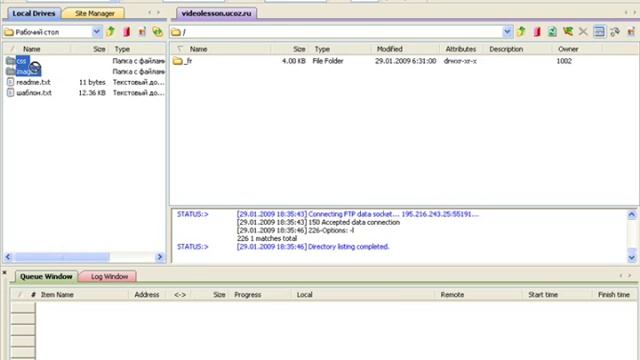Viewport: 640px width, 360px height.
Task: Toggle highlighted log pane icon in remote toolbar
Action: click(x=599, y=31)
